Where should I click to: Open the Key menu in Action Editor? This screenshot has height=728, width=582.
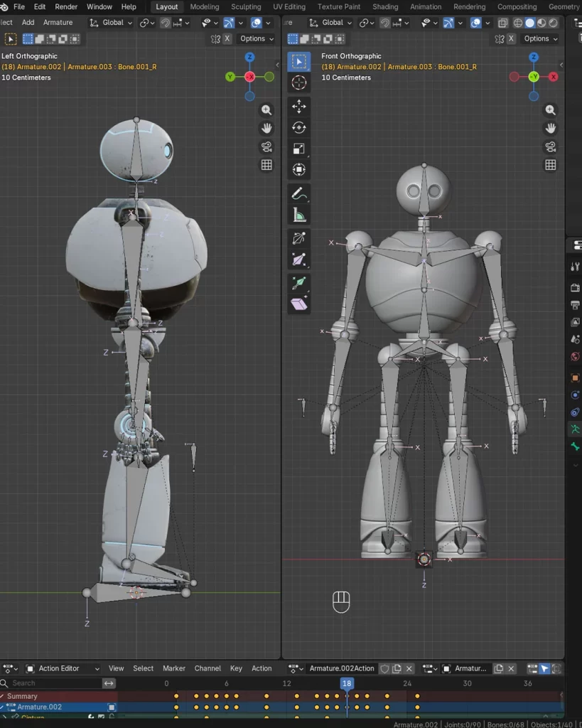[x=236, y=668]
